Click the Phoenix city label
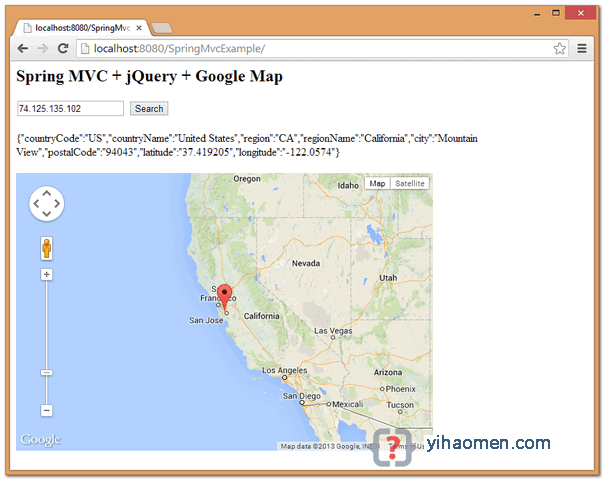 pyautogui.click(x=401, y=389)
